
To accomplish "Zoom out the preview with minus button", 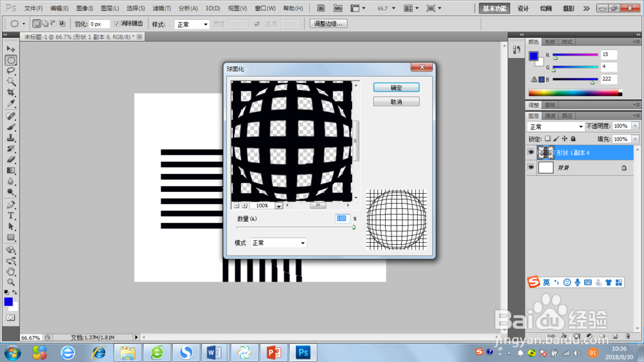I will pyautogui.click(x=236, y=205).
